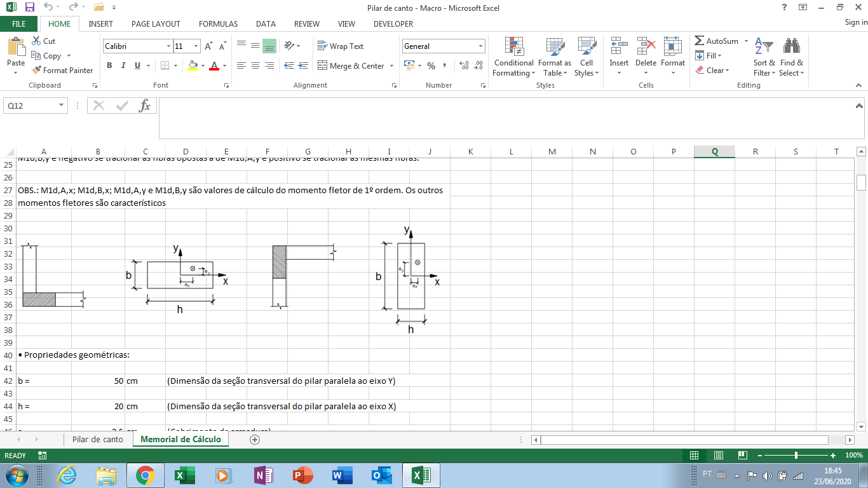
Task: Click the Undo arrow icon
Action: 49,8
